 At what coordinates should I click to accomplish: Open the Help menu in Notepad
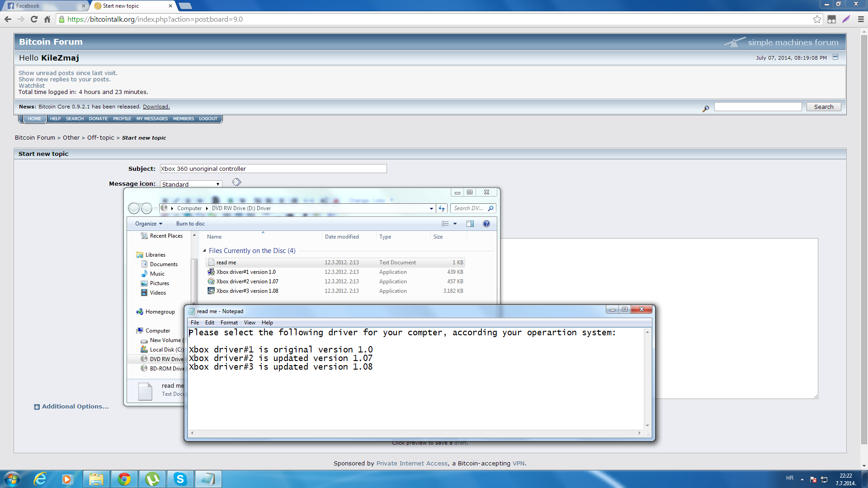tap(267, 323)
